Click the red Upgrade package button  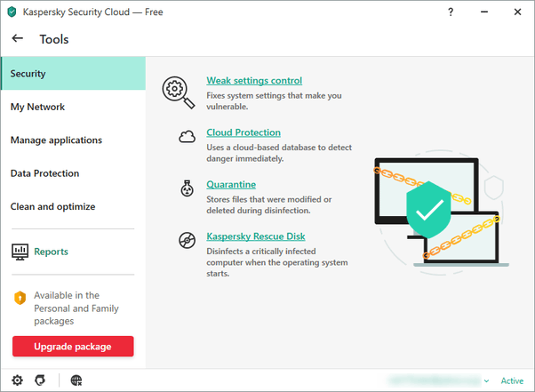73,347
